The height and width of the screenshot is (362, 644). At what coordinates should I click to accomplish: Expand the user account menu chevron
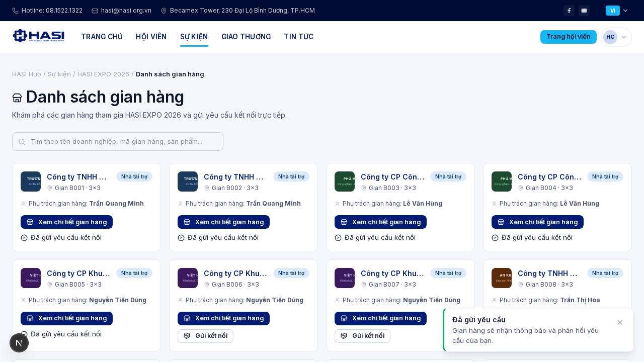[624, 37]
